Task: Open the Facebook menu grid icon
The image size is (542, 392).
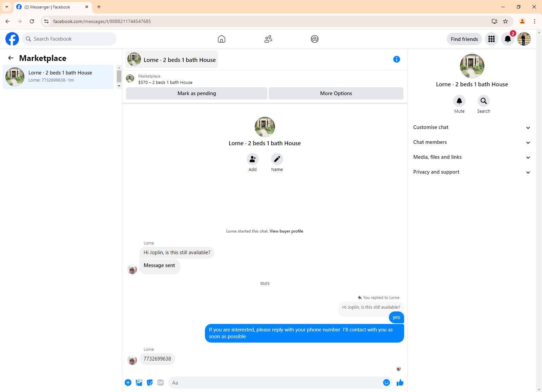Action: click(492, 39)
